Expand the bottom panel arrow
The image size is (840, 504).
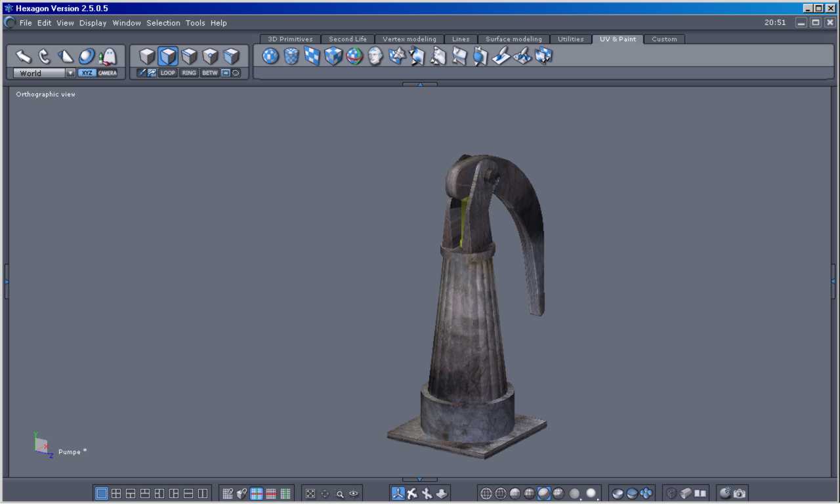click(419, 480)
